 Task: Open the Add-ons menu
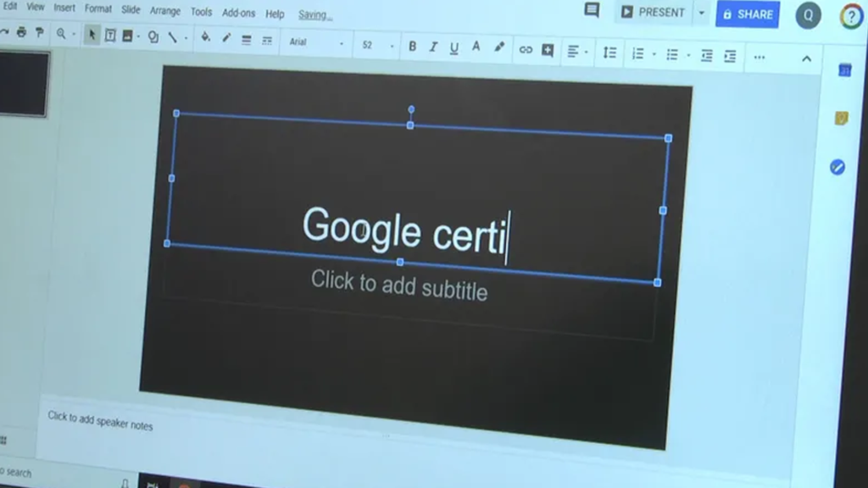tap(238, 13)
